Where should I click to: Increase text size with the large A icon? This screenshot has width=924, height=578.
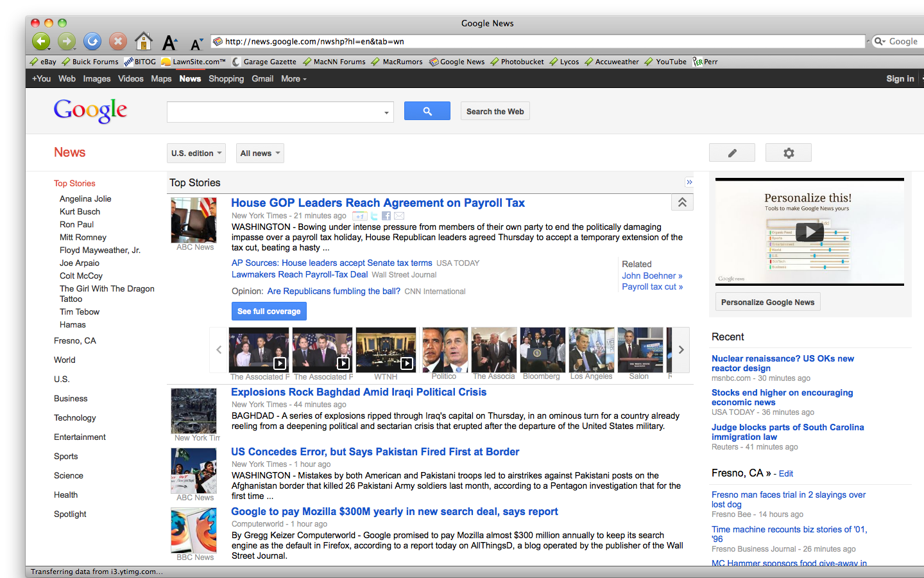(169, 43)
